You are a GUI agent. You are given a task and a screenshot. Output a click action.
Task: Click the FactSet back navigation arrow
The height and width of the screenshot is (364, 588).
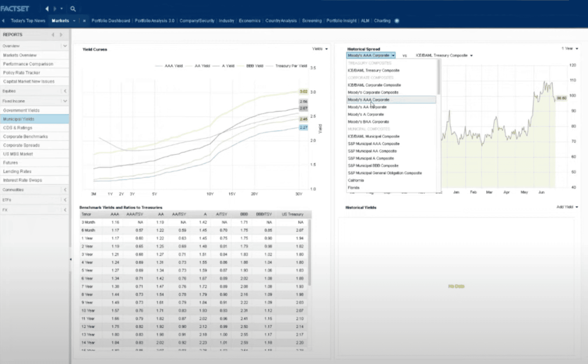(x=47, y=9)
